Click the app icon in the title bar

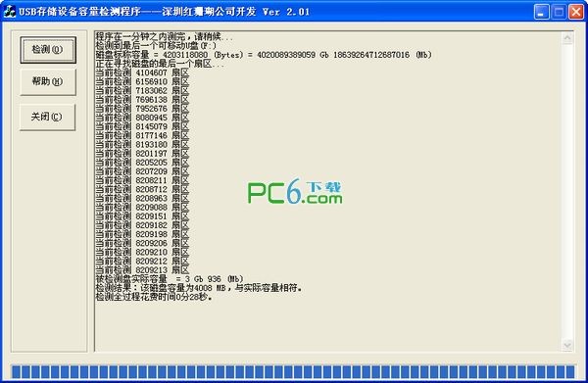9,11
